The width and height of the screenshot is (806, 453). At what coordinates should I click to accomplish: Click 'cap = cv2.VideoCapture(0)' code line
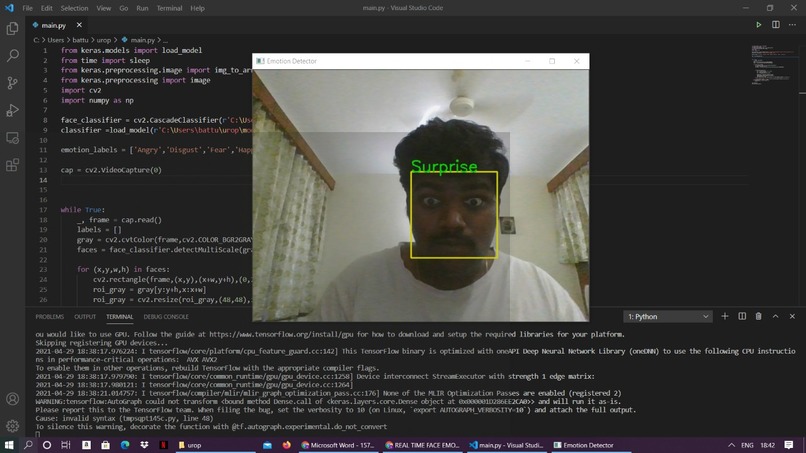click(x=111, y=170)
